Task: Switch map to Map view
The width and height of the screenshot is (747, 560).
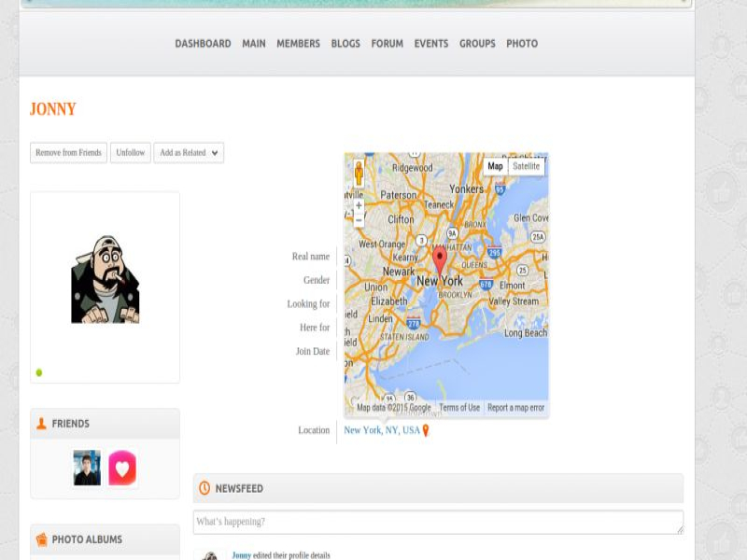Action: point(495,166)
